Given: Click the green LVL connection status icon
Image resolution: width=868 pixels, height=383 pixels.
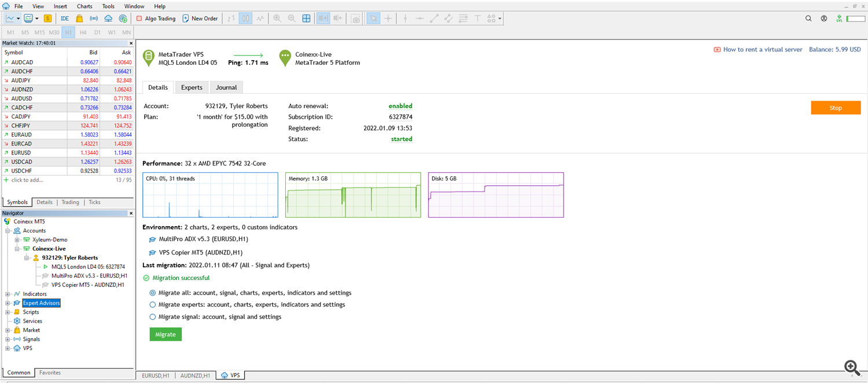Looking at the screenshot, I should (840, 19).
